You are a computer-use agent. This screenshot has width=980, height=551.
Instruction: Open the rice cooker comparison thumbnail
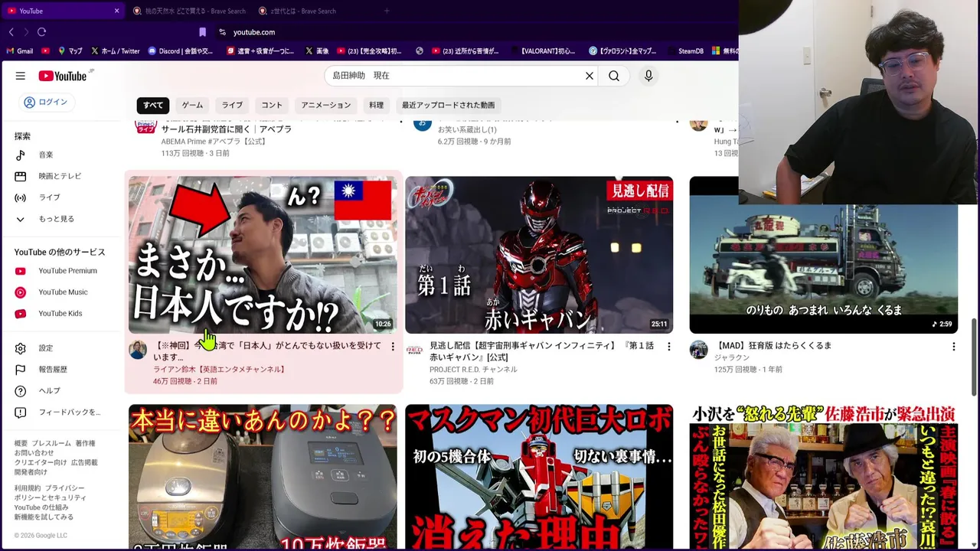click(263, 477)
